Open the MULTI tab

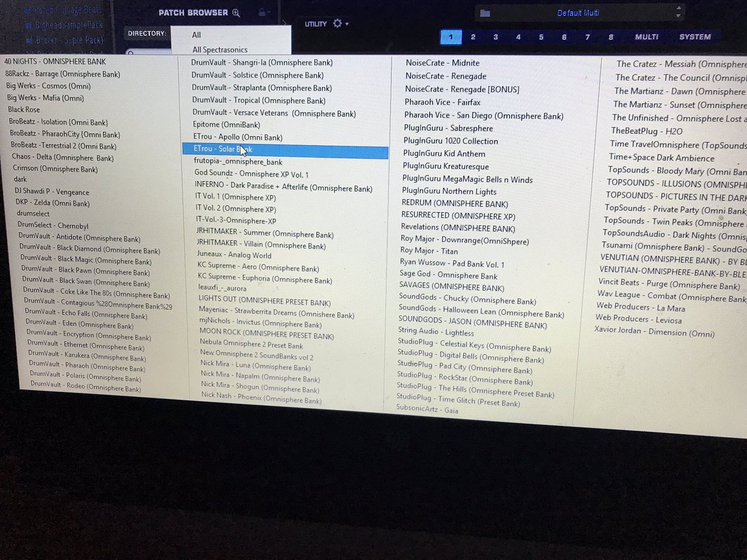click(x=647, y=37)
